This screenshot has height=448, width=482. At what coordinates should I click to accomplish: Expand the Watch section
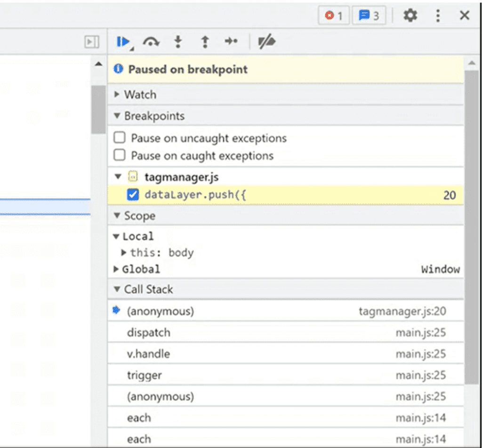pyautogui.click(x=117, y=95)
